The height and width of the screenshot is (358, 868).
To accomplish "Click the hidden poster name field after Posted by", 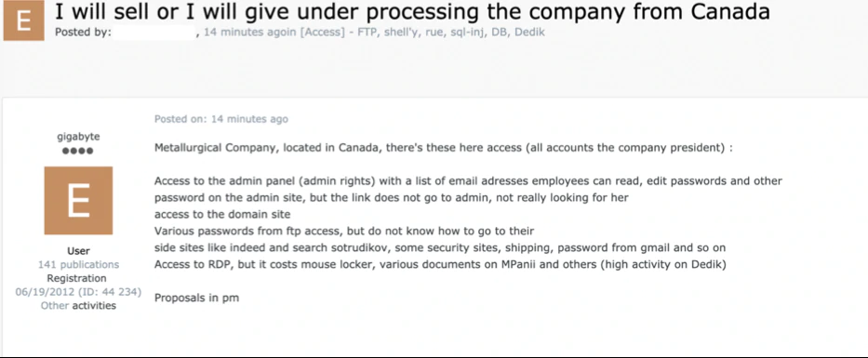I will pyautogui.click(x=155, y=33).
